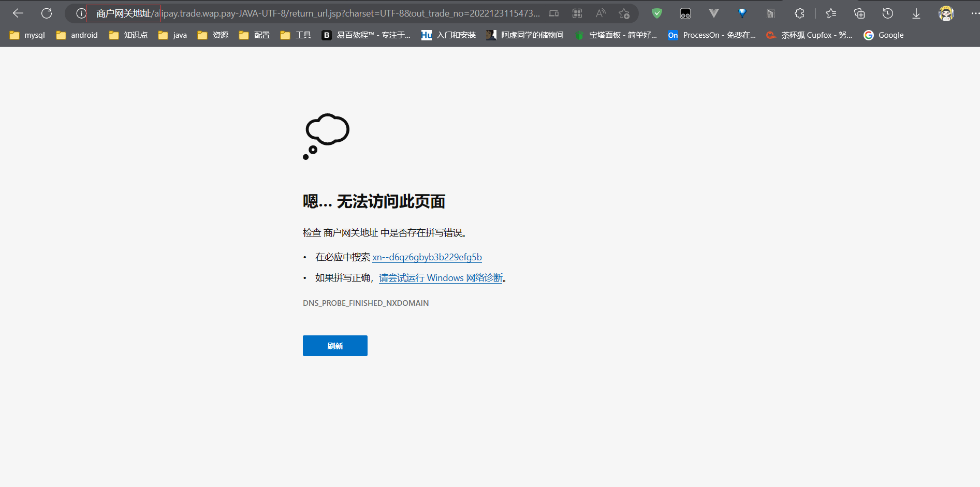Open the Google bookmark

coord(884,35)
